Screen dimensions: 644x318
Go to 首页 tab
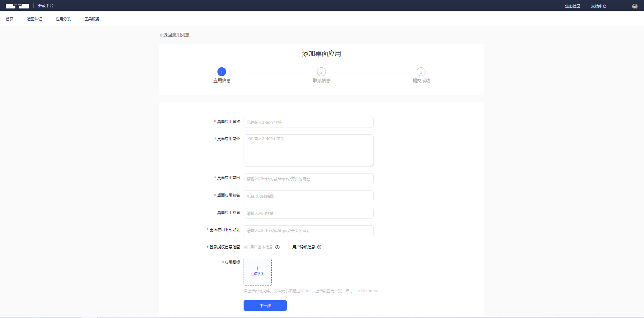[9, 19]
